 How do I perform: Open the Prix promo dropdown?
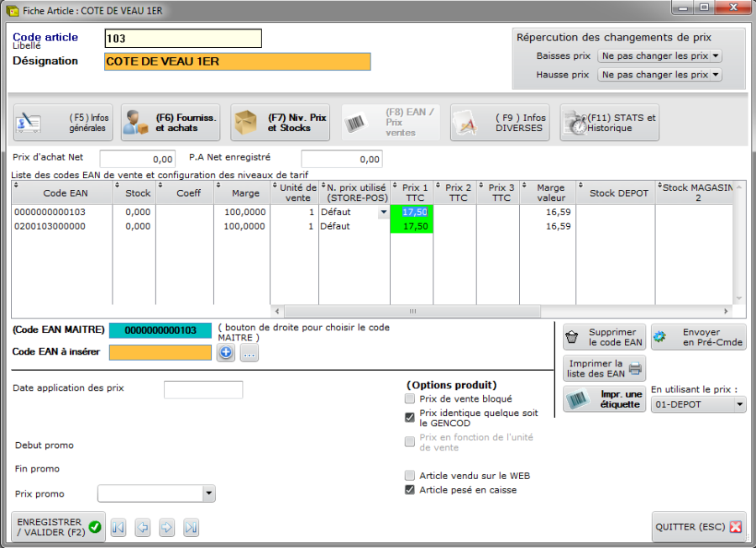point(156,493)
